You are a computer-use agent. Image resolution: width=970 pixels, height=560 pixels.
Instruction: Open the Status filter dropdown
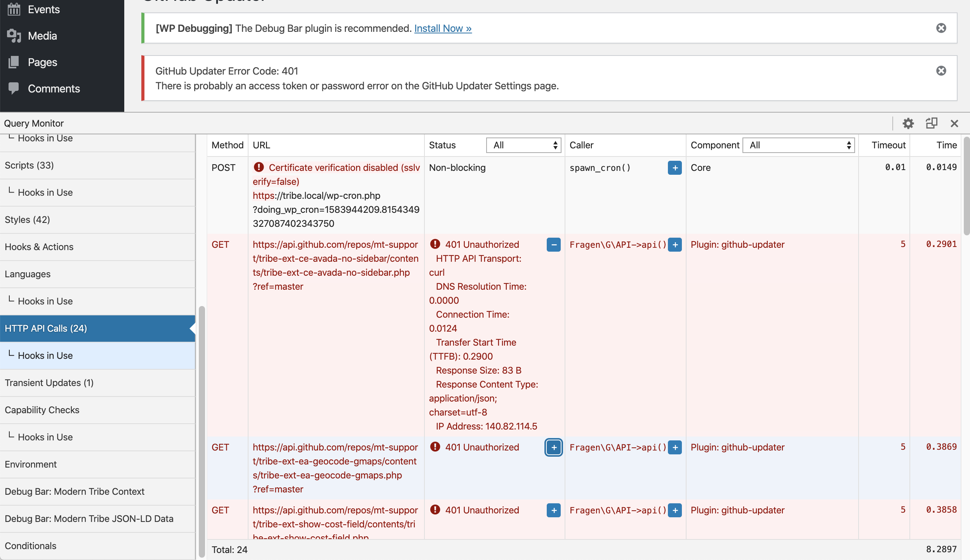[x=523, y=145]
